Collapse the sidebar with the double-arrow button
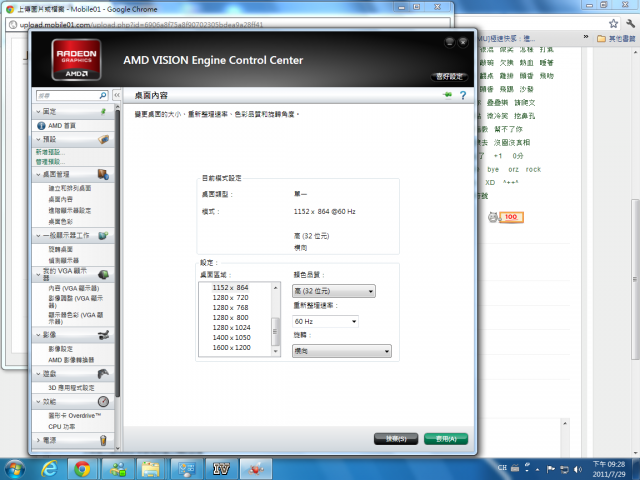The width and height of the screenshot is (640, 480). point(117,95)
